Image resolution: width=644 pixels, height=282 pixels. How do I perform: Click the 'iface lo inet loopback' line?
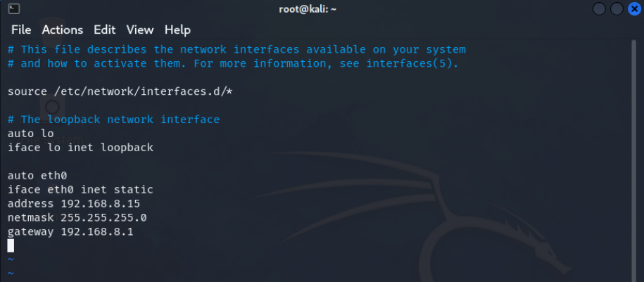(x=80, y=148)
